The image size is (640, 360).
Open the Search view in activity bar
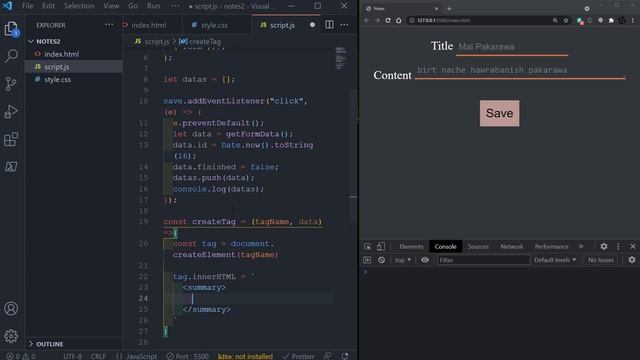pos(11,56)
